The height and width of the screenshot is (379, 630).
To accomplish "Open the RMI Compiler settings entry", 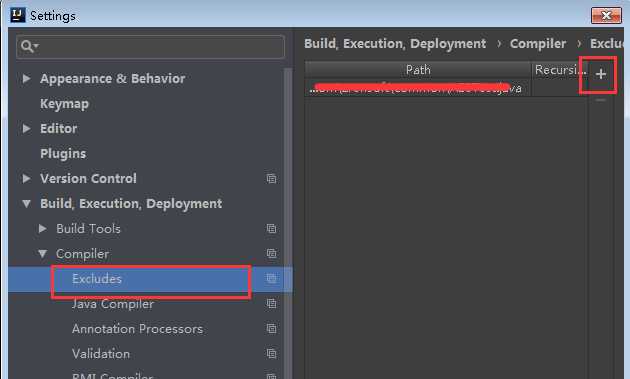I will (x=112, y=376).
